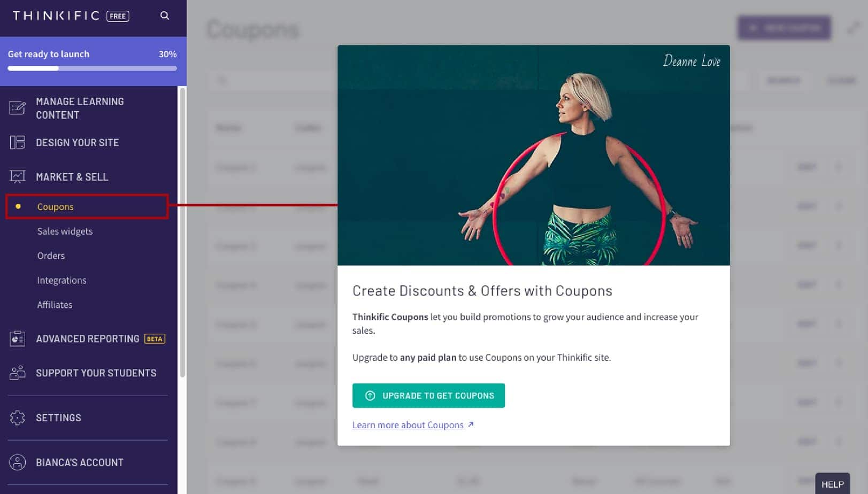Click the Support Your Students people icon
This screenshot has width=868, height=494.
(x=17, y=373)
